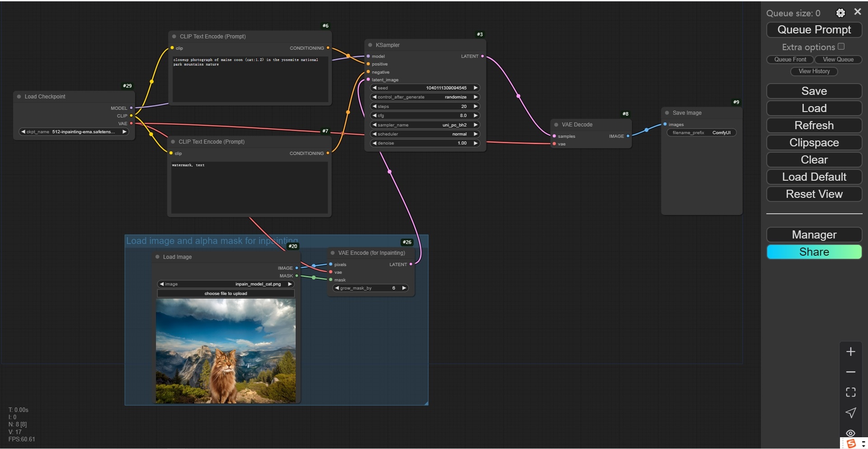Enable the Extra options checkbox

pos(841,47)
